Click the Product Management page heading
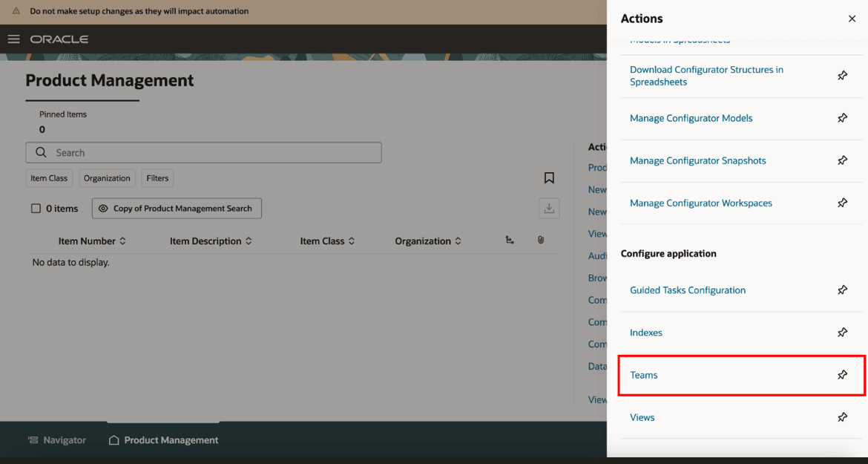The width and height of the screenshot is (868, 464). coord(110,81)
